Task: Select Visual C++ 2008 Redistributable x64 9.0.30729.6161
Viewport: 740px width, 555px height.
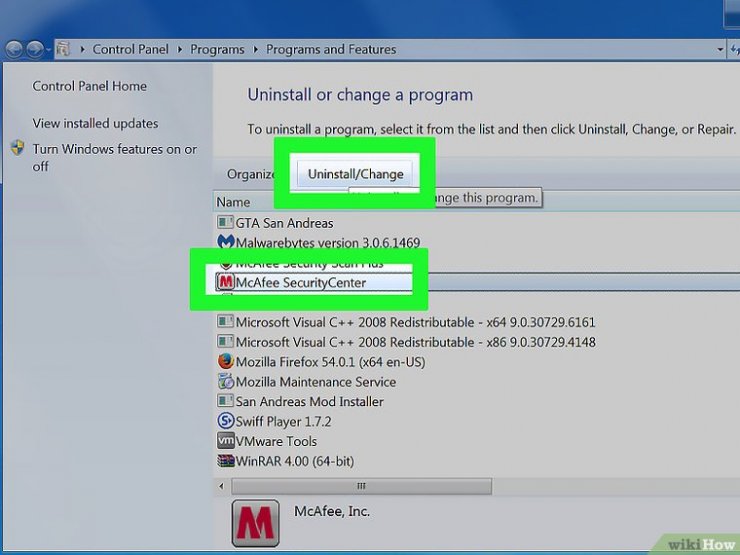Action: 415,322
